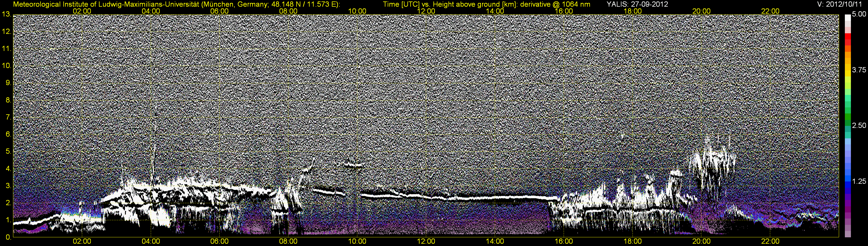Click the 13 km height axis label
Image resolution: width=868 pixels, height=246 pixels.
(6, 14)
